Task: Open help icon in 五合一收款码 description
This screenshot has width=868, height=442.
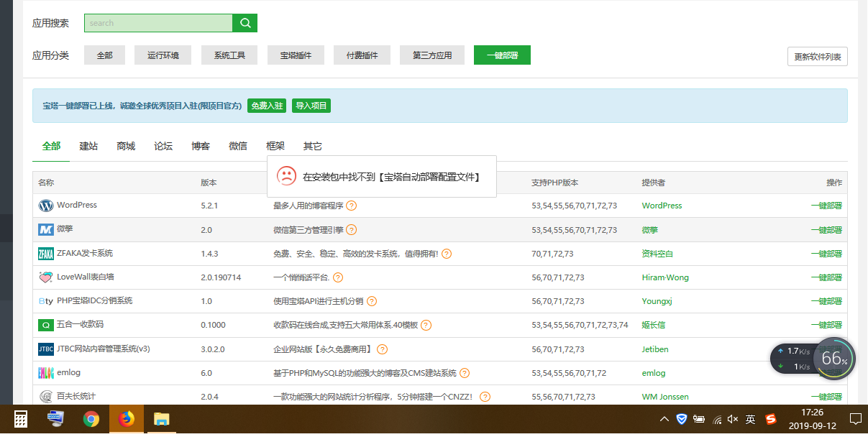Action: point(426,325)
